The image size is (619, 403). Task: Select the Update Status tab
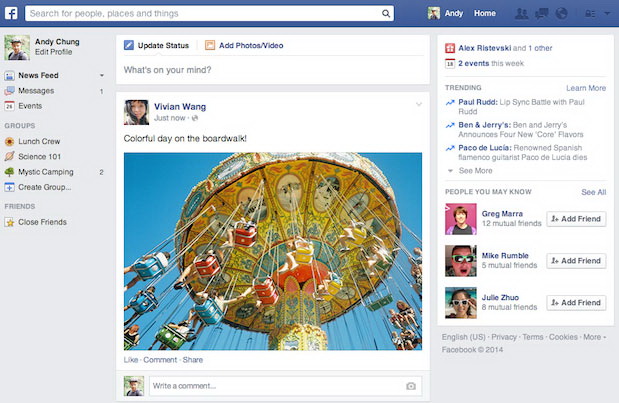point(157,46)
